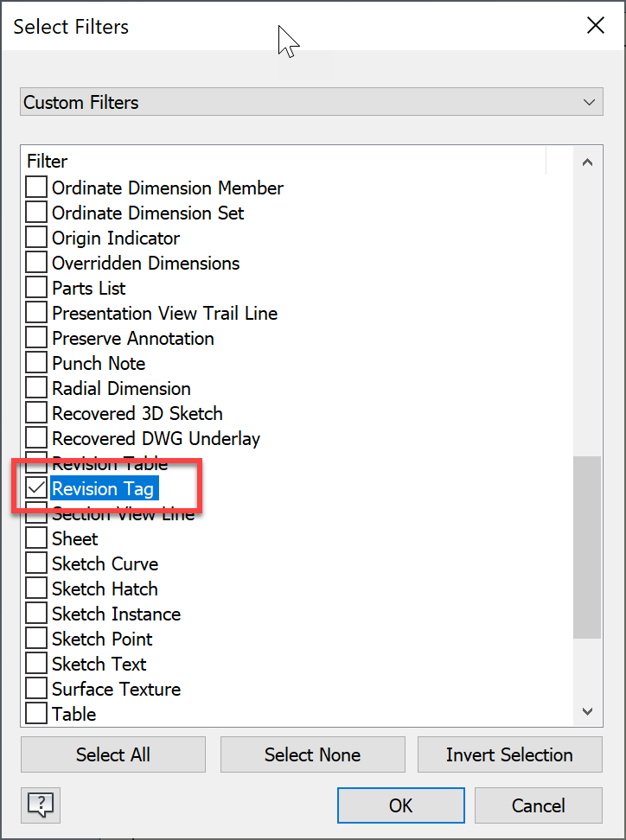This screenshot has width=626, height=840.
Task: Click the Invert Selection button
Action: pos(509,754)
